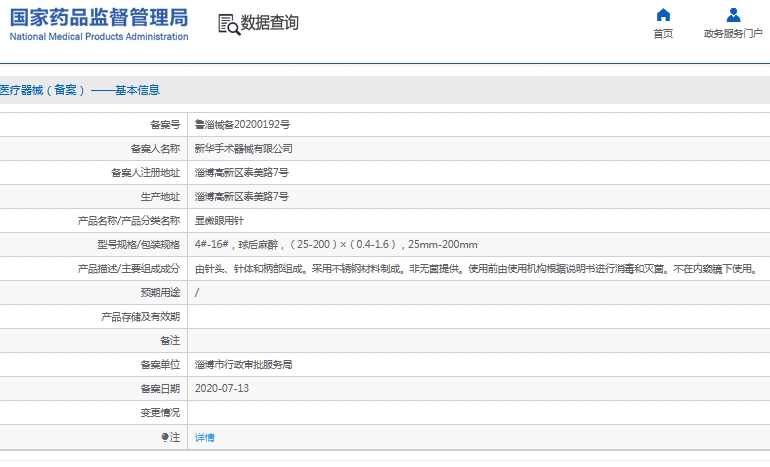Open the 国家药品监督管理局 logo
This screenshot has height=467, width=770.
99,24
